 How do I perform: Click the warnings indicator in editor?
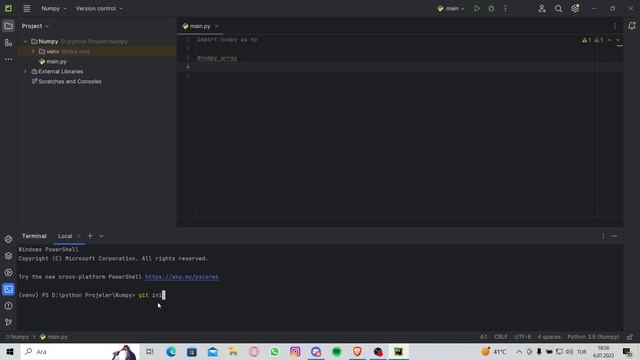click(592, 40)
